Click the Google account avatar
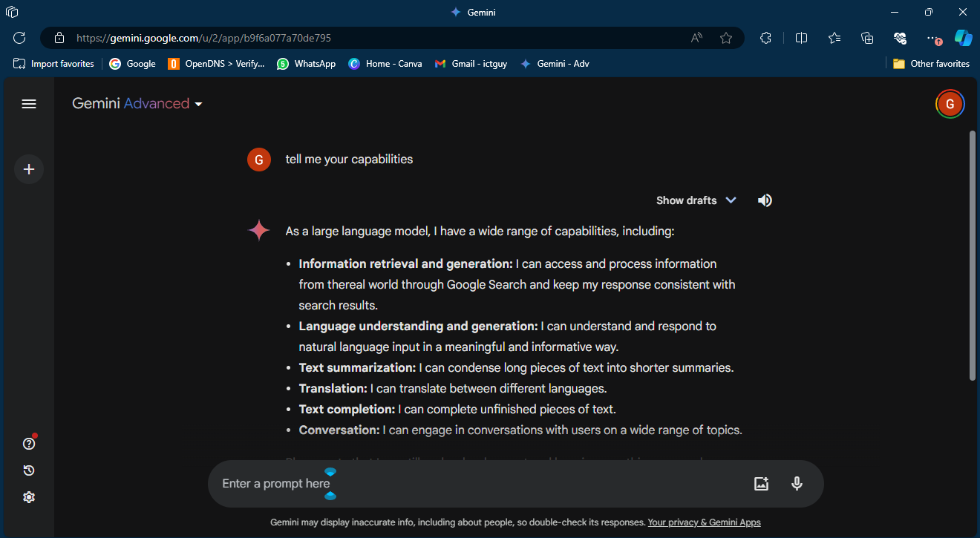This screenshot has width=980, height=538. click(950, 104)
